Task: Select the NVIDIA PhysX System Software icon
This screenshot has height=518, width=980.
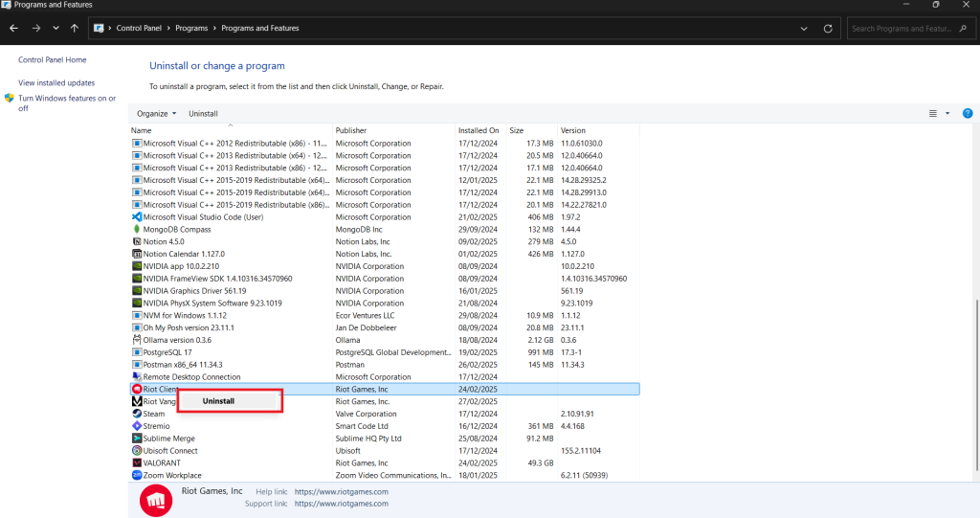Action: point(137,303)
